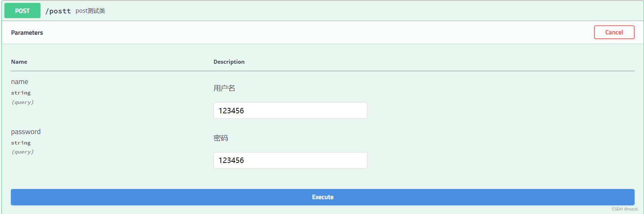The width and height of the screenshot is (644, 214).
Task: Click the 'name' parameter label
Action: 20,82
